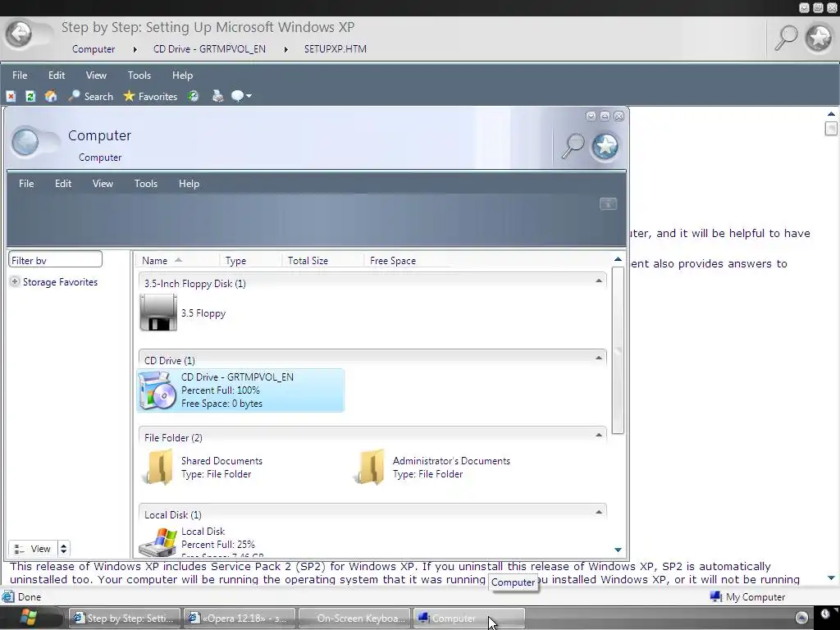Click the Print icon in the browser toolbar
The image size is (840, 630).
tap(217, 97)
